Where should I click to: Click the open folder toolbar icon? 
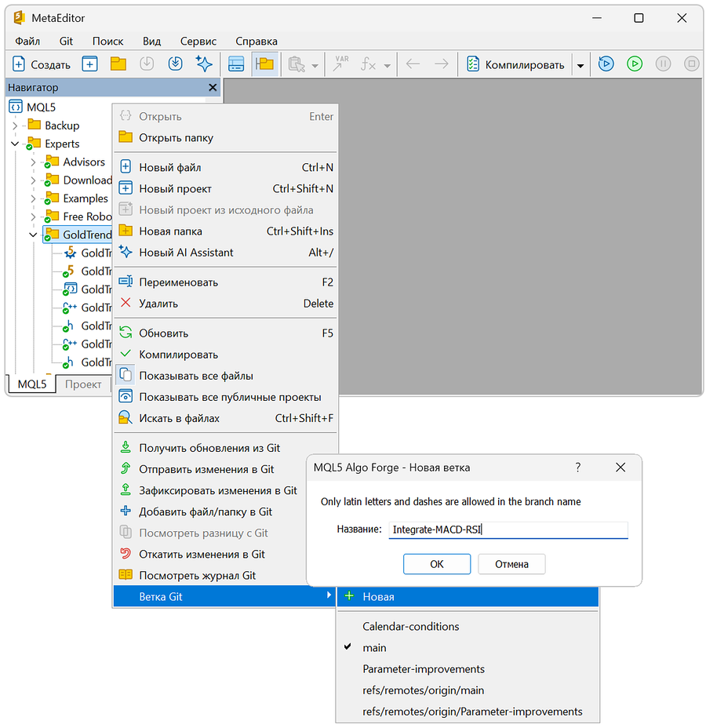(x=118, y=64)
